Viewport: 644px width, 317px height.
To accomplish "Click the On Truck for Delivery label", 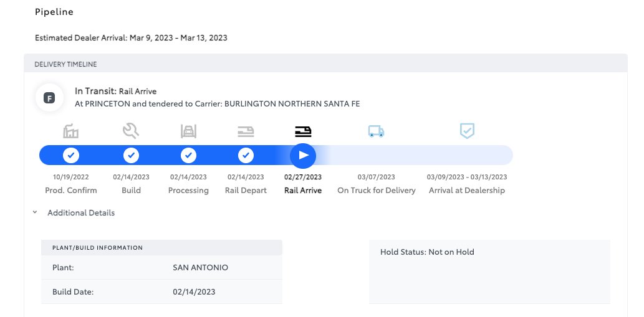I will (376, 191).
